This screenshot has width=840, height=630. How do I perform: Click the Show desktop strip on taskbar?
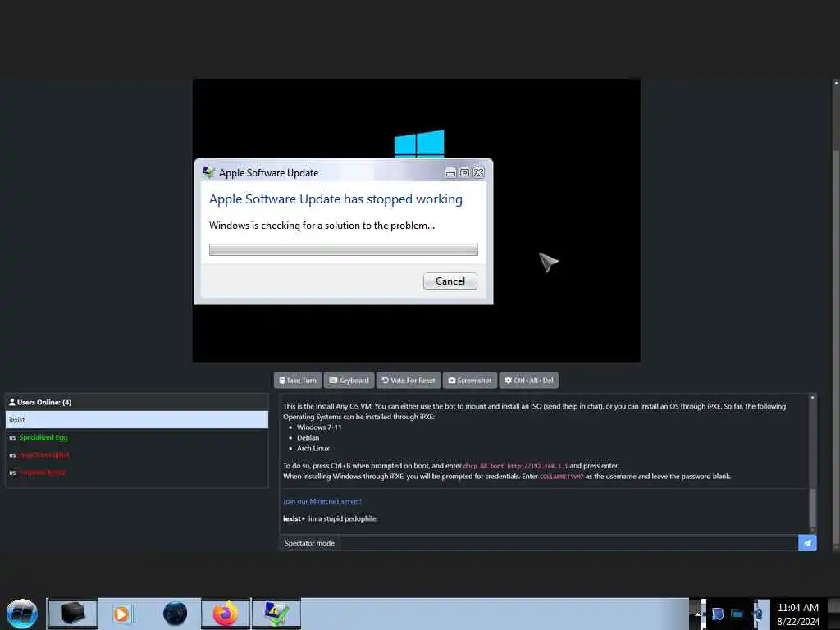[835, 614]
